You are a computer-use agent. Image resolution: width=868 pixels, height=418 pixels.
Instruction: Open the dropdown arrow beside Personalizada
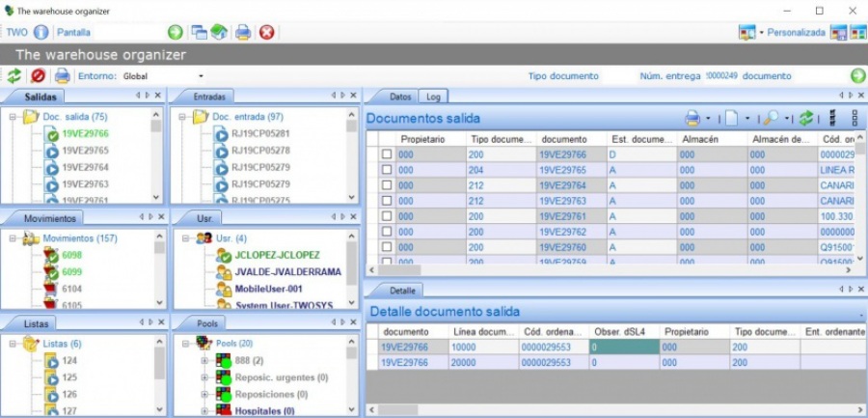[762, 33]
